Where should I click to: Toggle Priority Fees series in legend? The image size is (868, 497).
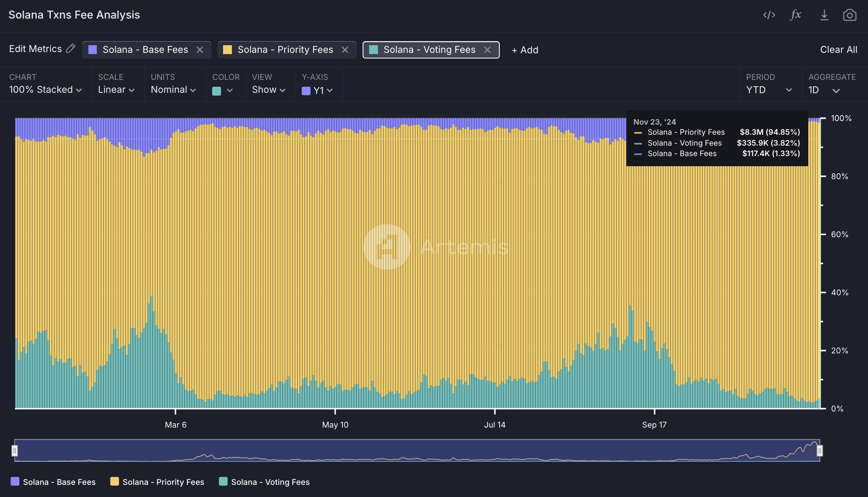[157, 482]
